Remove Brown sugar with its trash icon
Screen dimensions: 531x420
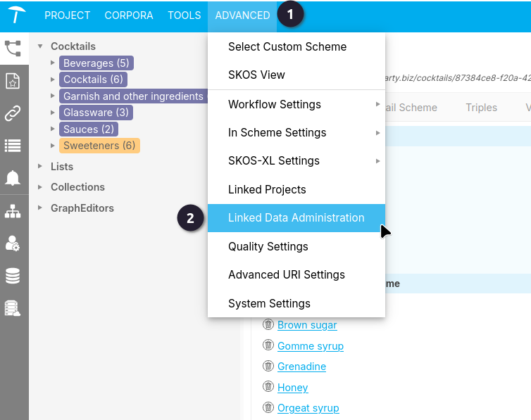point(268,324)
